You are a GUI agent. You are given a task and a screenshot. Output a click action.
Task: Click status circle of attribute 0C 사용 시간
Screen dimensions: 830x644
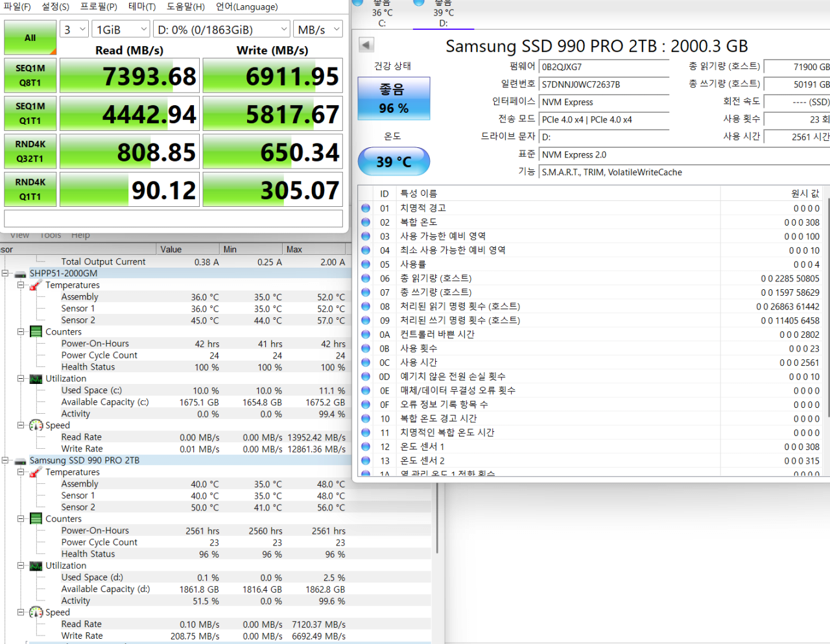pos(366,363)
